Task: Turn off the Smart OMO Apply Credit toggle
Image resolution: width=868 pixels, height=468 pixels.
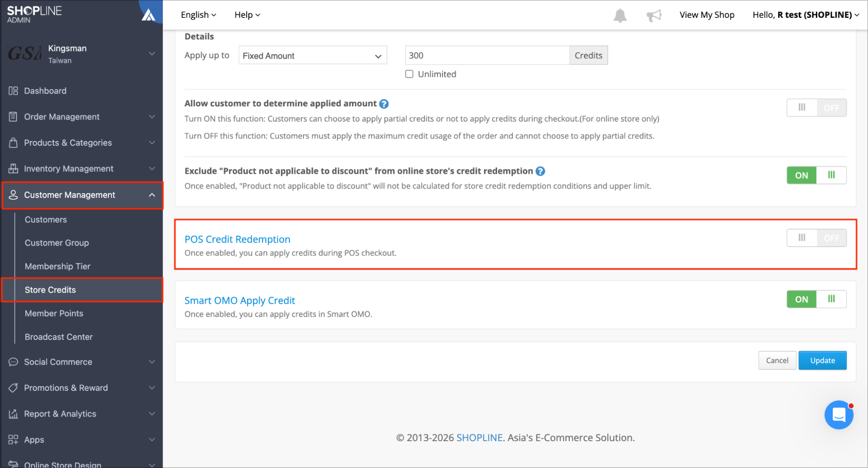Action: click(816, 299)
